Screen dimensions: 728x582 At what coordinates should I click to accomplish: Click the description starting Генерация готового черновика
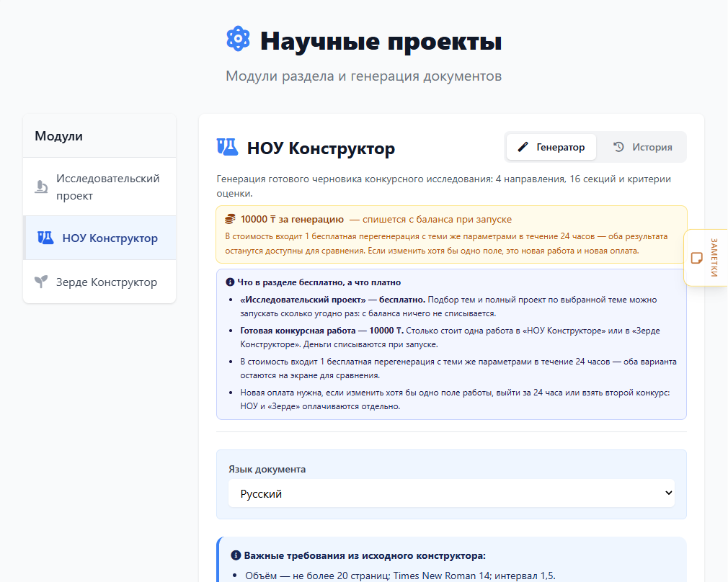pyautogui.click(x=444, y=186)
